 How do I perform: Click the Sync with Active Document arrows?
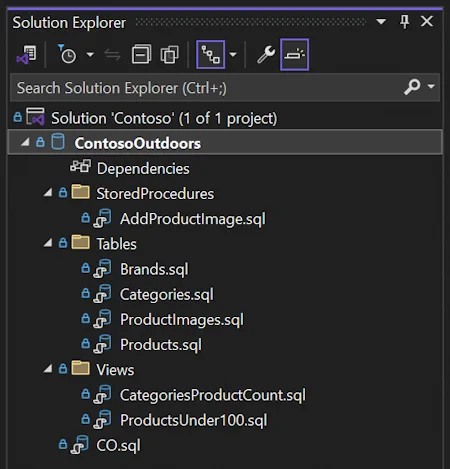click(x=113, y=54)
